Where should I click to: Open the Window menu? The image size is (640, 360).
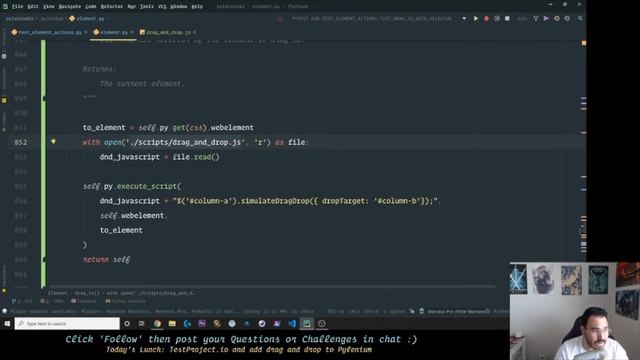(178, 7)
